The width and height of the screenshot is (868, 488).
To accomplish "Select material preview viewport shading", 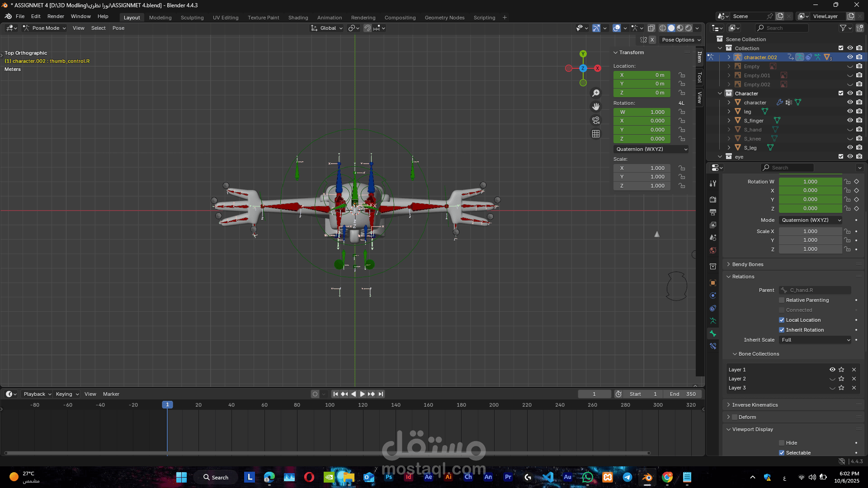I will 680,28.
